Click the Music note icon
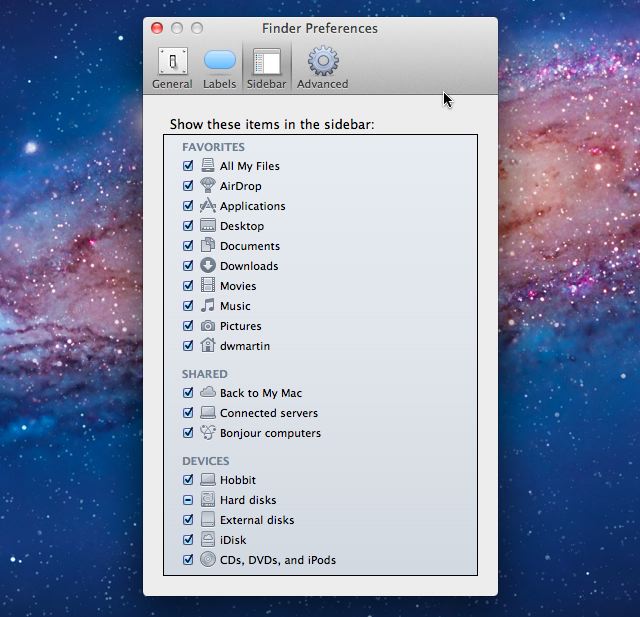This screenshot has width=640, height=617. pos(208,306)
